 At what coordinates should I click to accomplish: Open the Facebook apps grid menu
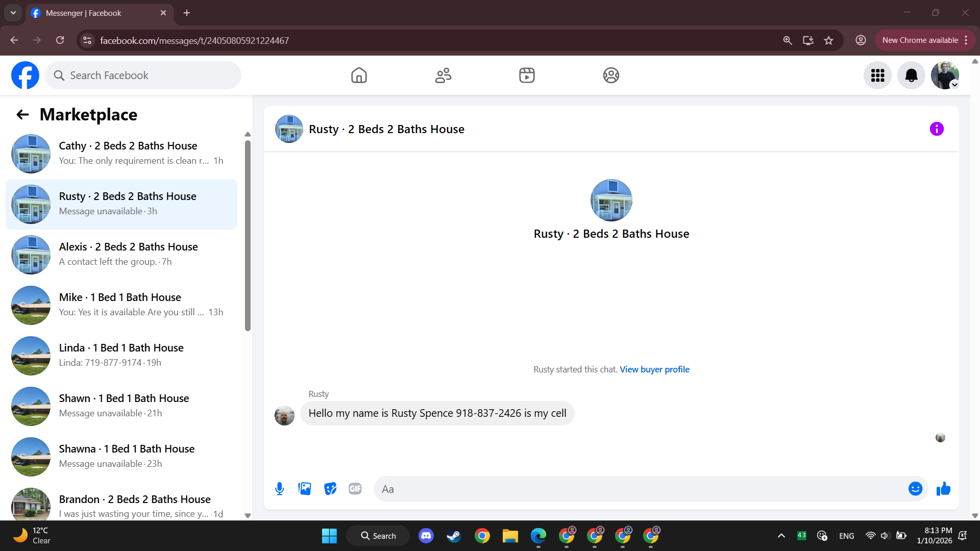877,76
